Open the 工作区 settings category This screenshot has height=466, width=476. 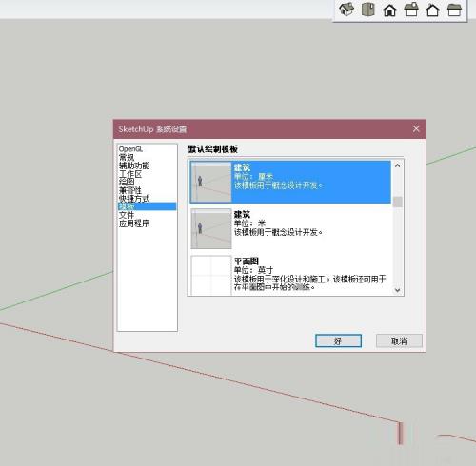(130, 174)
